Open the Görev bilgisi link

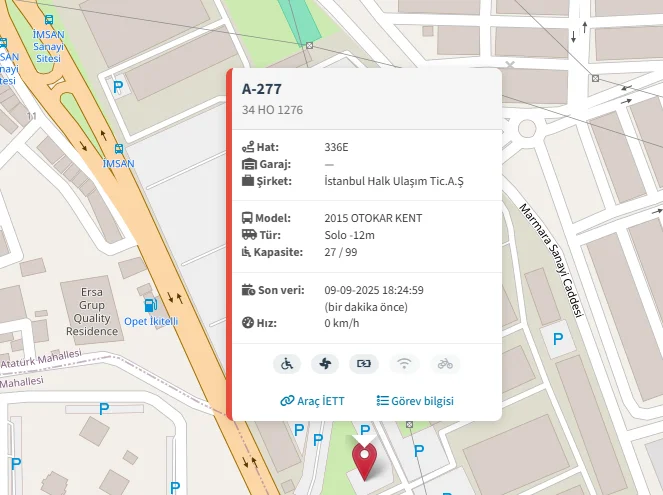point(415,401)
